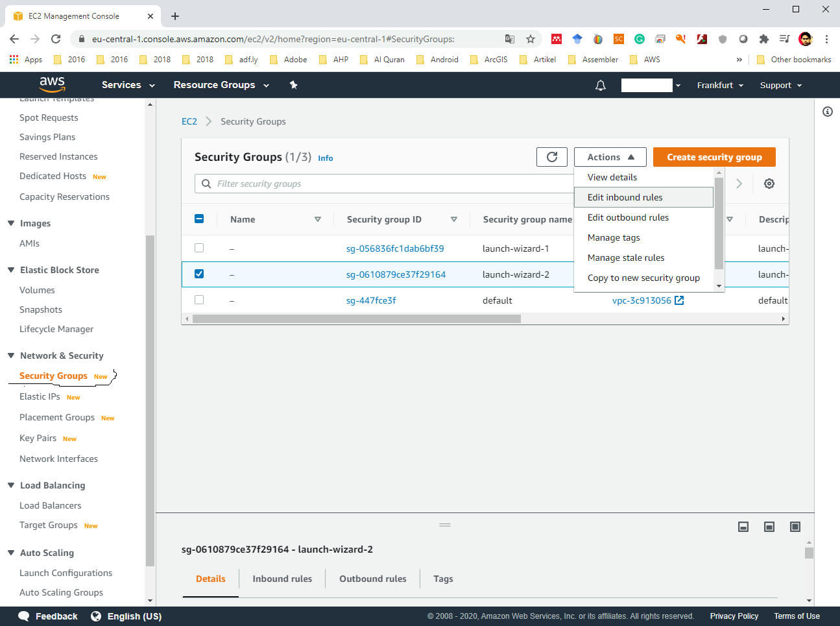Choose Copy to new security group
This screenshot has height=626, width=840.
coord(643,278)
